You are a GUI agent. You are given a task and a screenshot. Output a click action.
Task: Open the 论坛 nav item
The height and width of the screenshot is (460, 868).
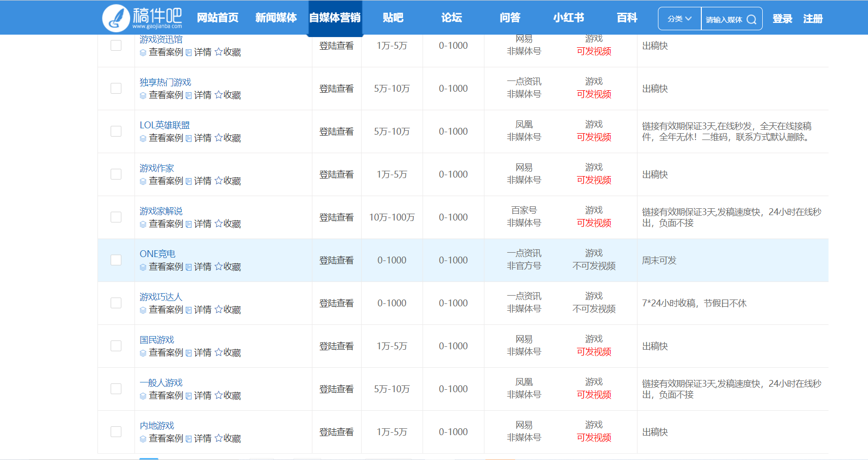coord(451,18)
